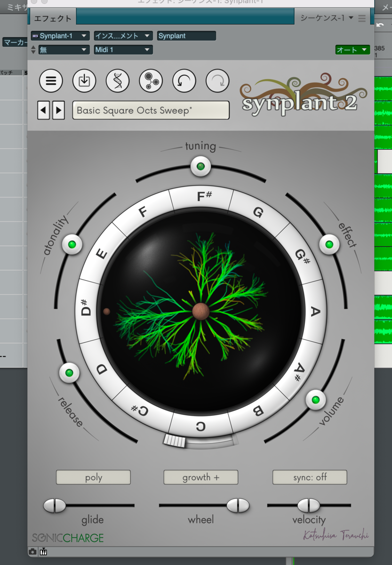Open the DNA editor helix icon
This screenshot has width=392, height=565.
pyautogui.click(x=118, y=81)
